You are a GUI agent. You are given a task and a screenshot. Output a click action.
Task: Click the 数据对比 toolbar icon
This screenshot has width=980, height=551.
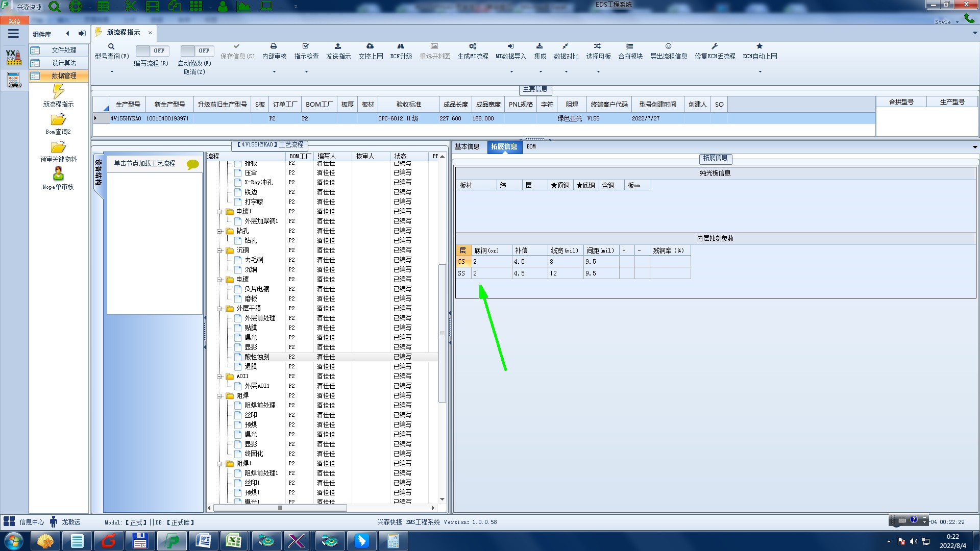(x=566, y=46)
